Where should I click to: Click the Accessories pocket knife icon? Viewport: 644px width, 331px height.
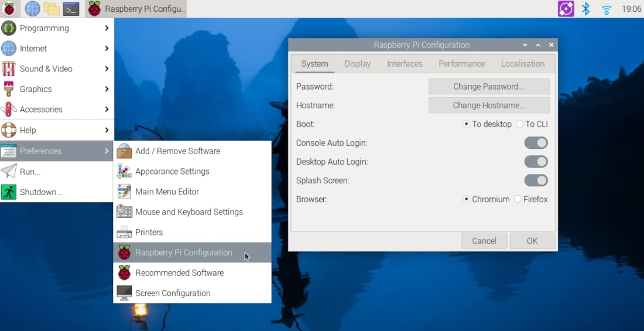tap(9, 110)
